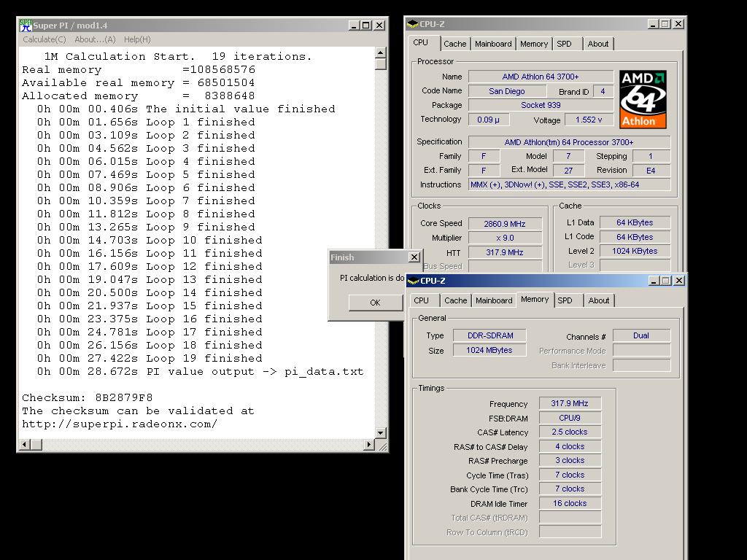This screenshot has height=560, width=747.
Task: Click the Level 2 cache value 1024 KBytes
Action: point(635,251)
